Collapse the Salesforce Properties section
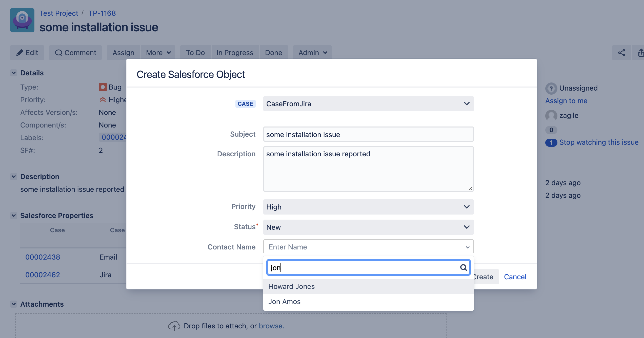The image size is (644, 338). click(14, 216)
